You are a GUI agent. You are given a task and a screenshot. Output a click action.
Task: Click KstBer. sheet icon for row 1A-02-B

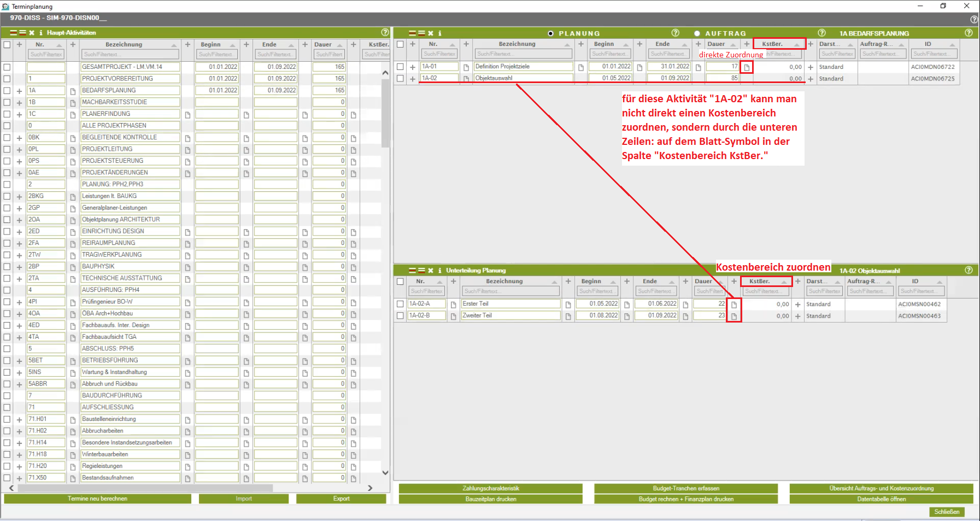click(x=734, y=316)
